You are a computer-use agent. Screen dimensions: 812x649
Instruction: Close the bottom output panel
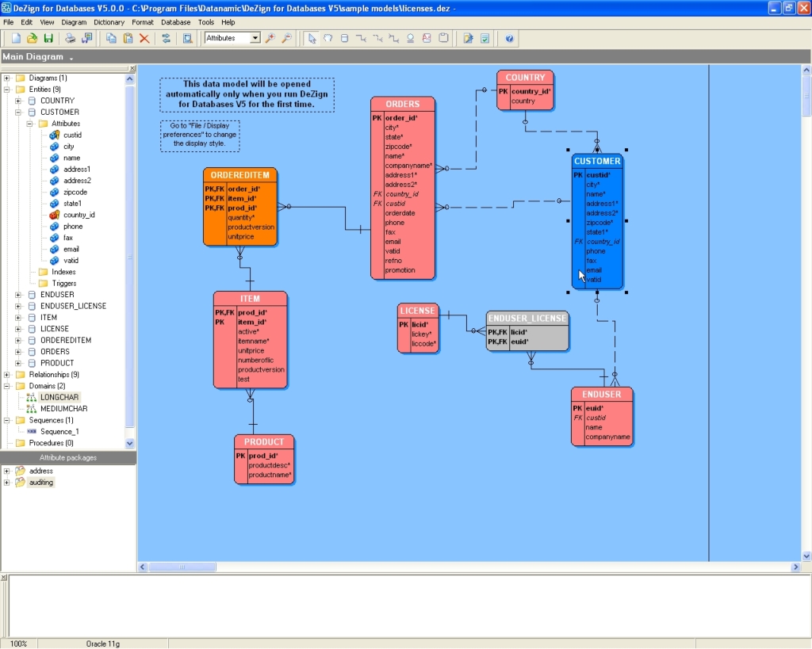[4, 577]
